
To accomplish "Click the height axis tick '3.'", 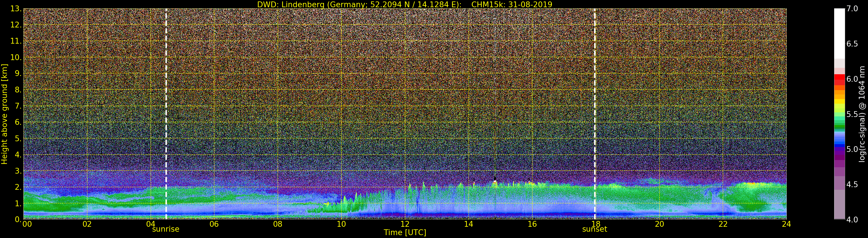I will click(19, 171).
